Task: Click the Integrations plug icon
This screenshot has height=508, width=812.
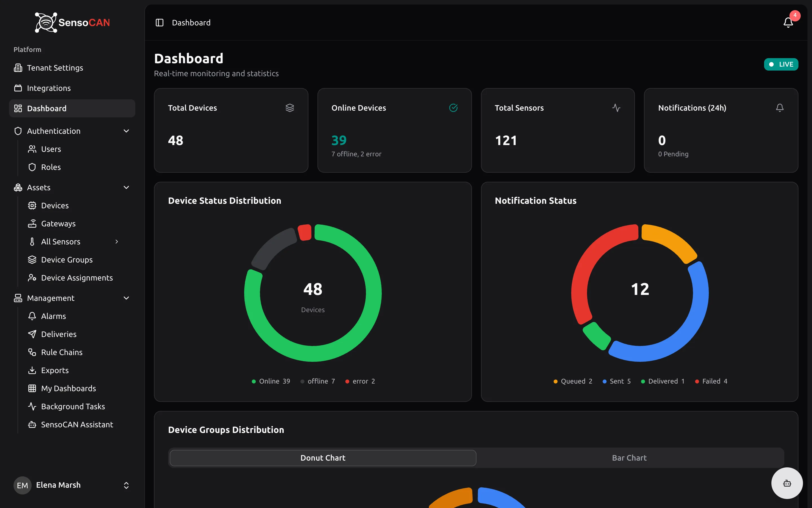Action: click(x=18, y=88)
